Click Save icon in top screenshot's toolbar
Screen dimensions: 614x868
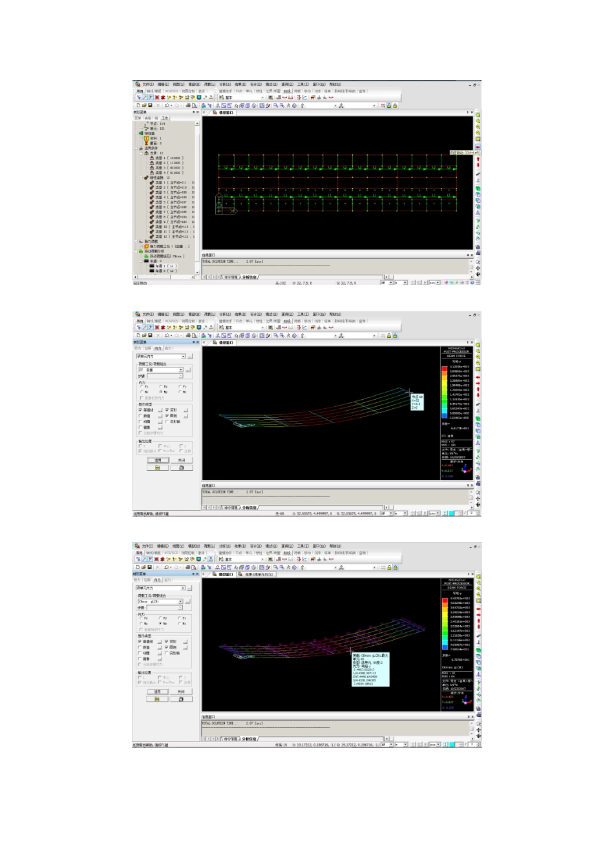(150, 105)
